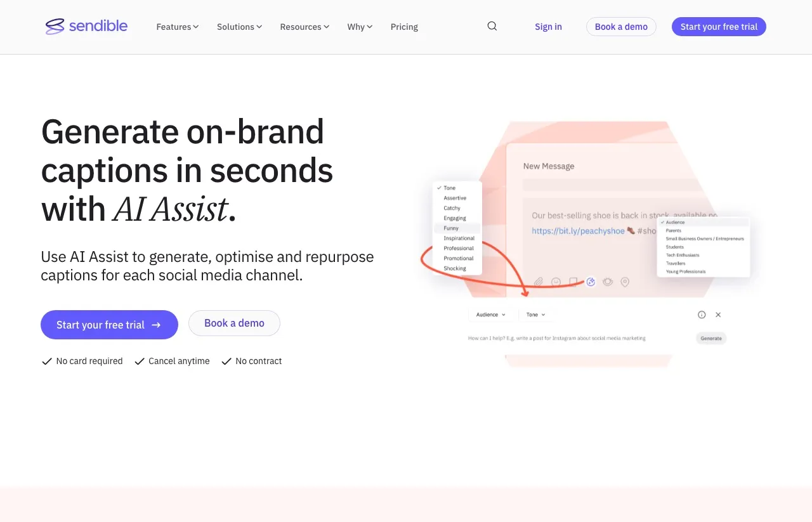Click the paperclip attachment icon in New Message
Viewport: 812px width, 522px height.
pyautogui.click(x=539, y=282)
